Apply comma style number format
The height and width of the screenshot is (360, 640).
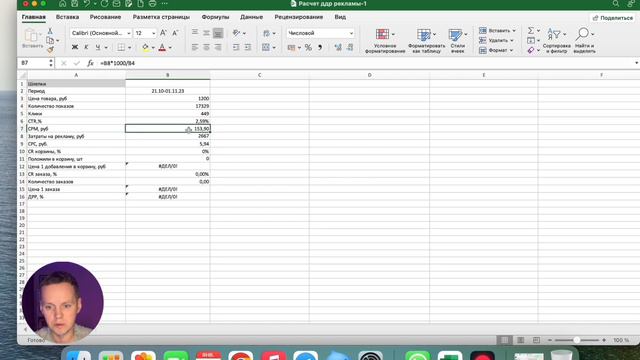pos(320,48)
